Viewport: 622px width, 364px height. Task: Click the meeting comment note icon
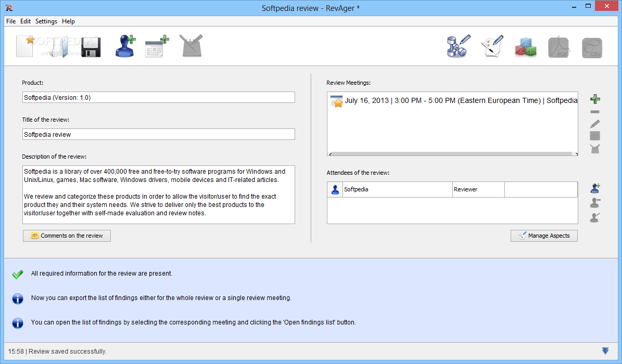595,136
